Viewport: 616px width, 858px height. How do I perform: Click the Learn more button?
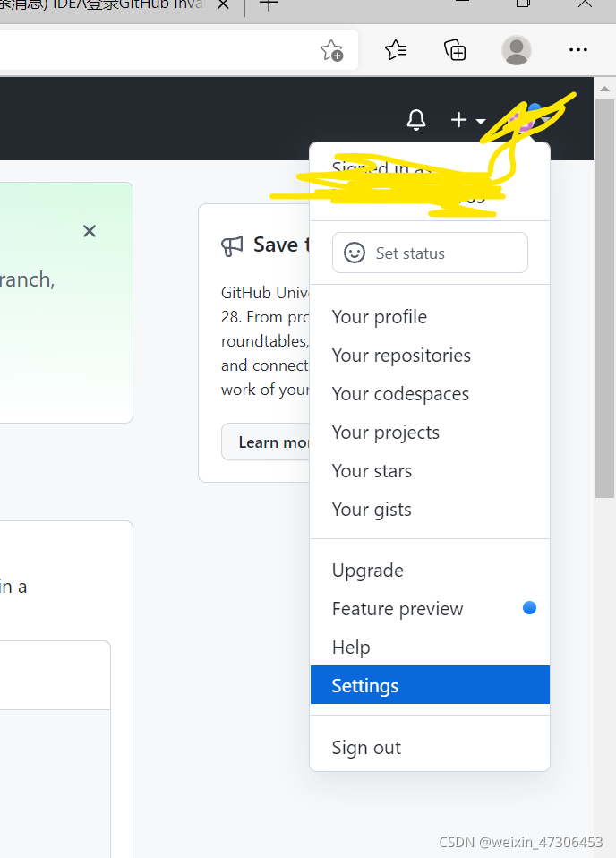(x=266, y=442)
